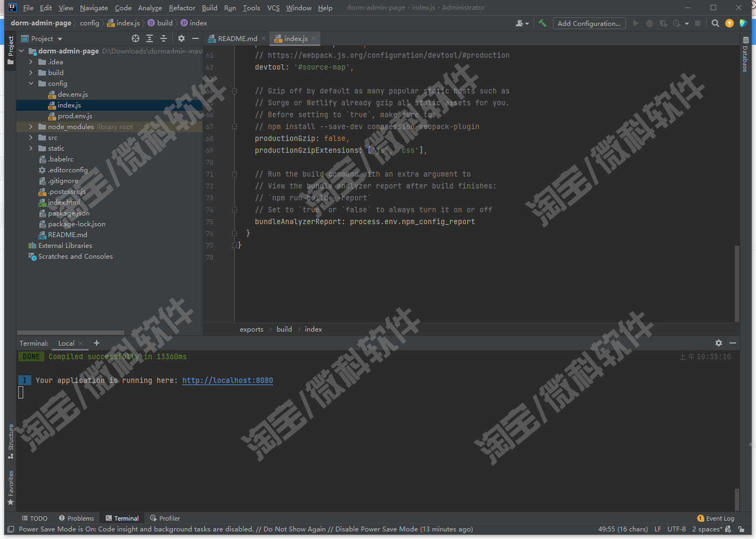Click the Stop square icon
The width and height of the screenshot is (756, 539).
click(698, 23)
